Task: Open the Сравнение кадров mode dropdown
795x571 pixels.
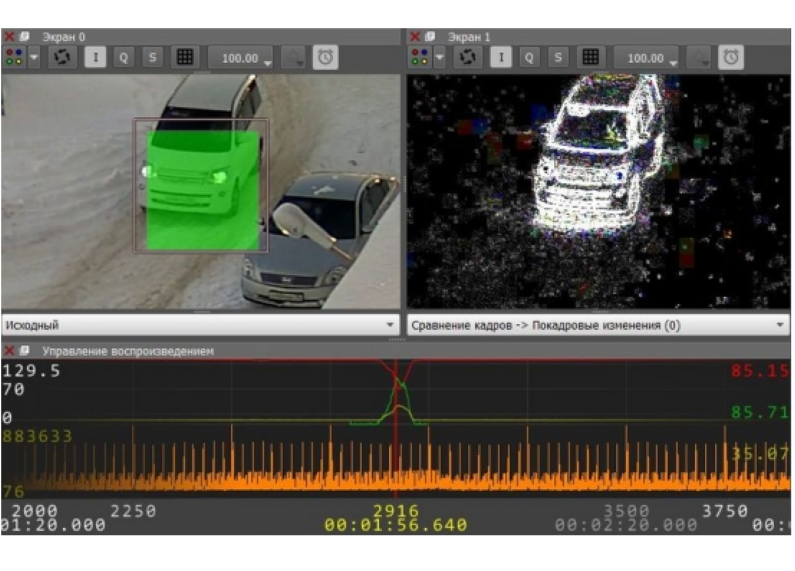Action: tap(598, 325)
